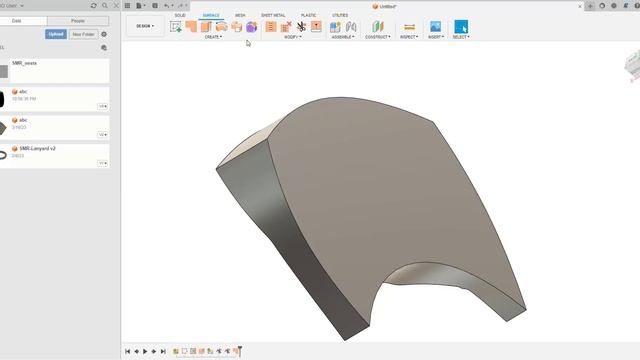
Task: Switch to the Solid tab
Action: (180, 16)
